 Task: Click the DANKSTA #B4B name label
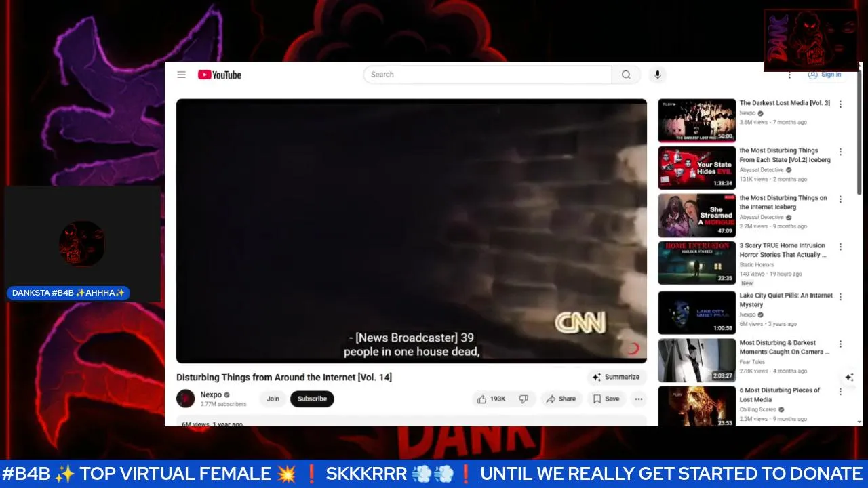pos(68,293)
